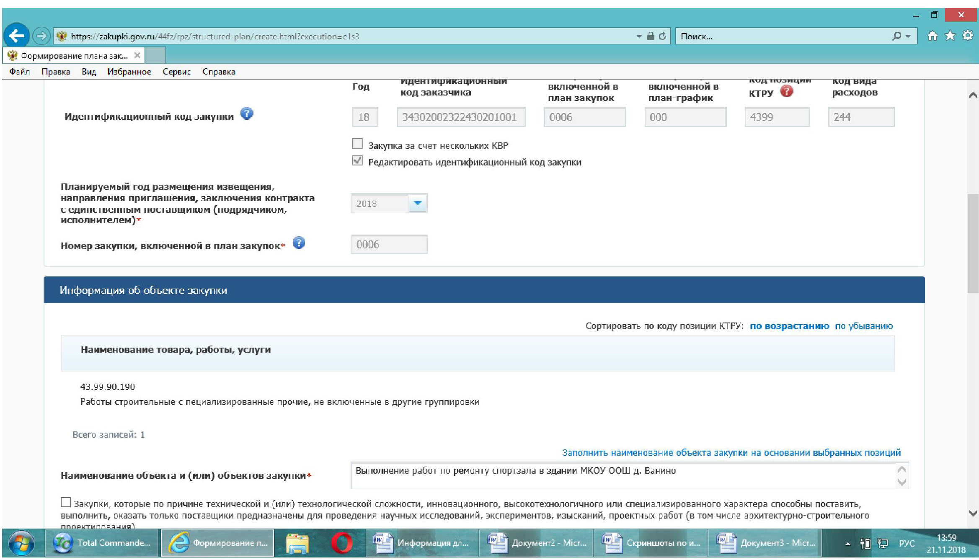Click the Наименование объекта закупки text field
The width and height of the screenshot is (979, 560).
coord(620,475)
